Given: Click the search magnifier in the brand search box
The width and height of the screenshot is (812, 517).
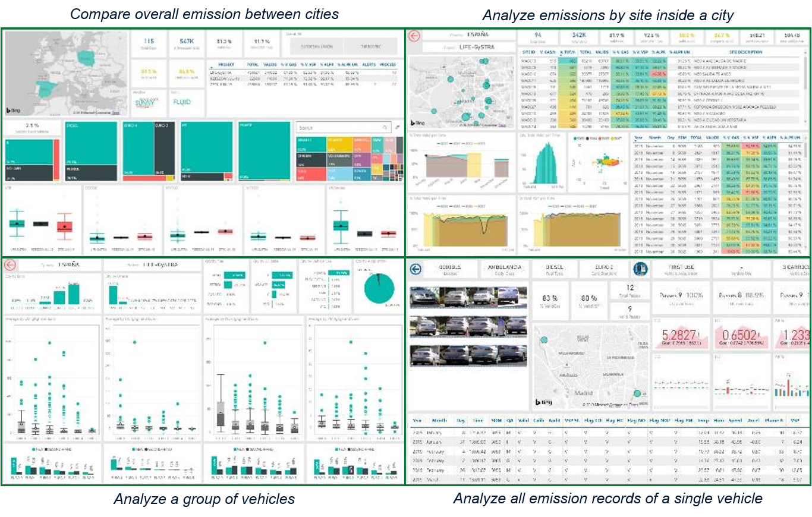Looking at the screenshot, I should coord(385,127).
